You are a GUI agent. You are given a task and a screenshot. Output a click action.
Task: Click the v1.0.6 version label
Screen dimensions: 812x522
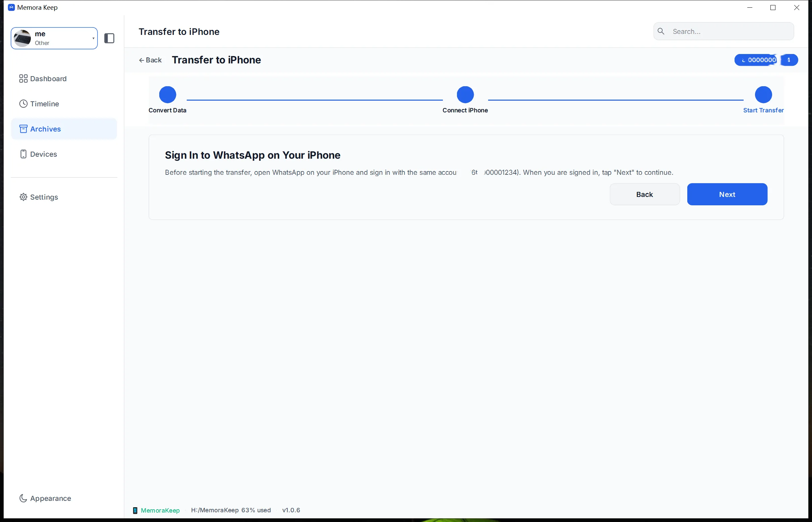pyautogui.click(x=291, y=510)
